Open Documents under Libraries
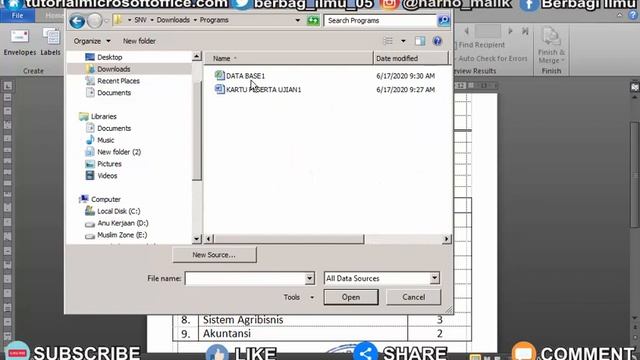Image resolution: width=640 pixels, height=360 pixels. point(108,128)
